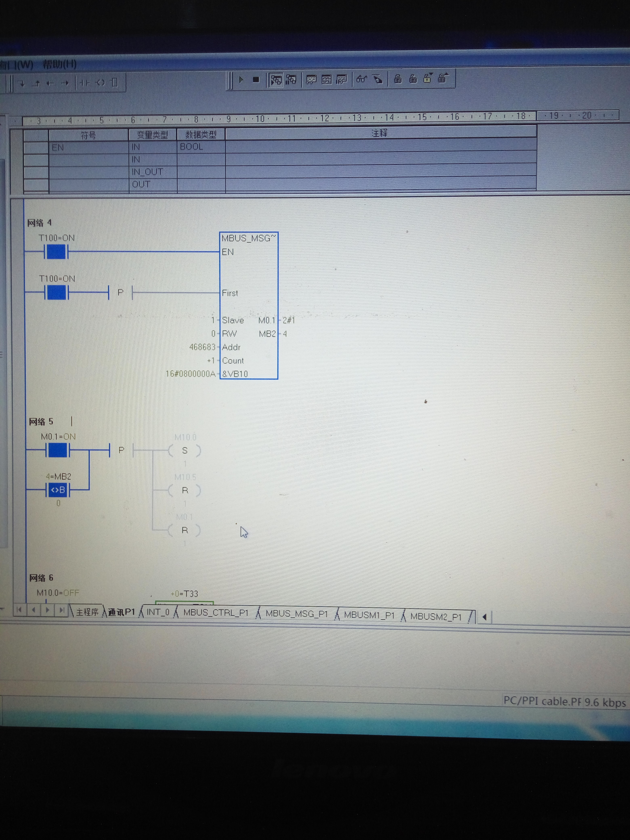Select T100 contact on the First rung
The image size is (630, 840).
pyautogui.click(x=56, y=293)
